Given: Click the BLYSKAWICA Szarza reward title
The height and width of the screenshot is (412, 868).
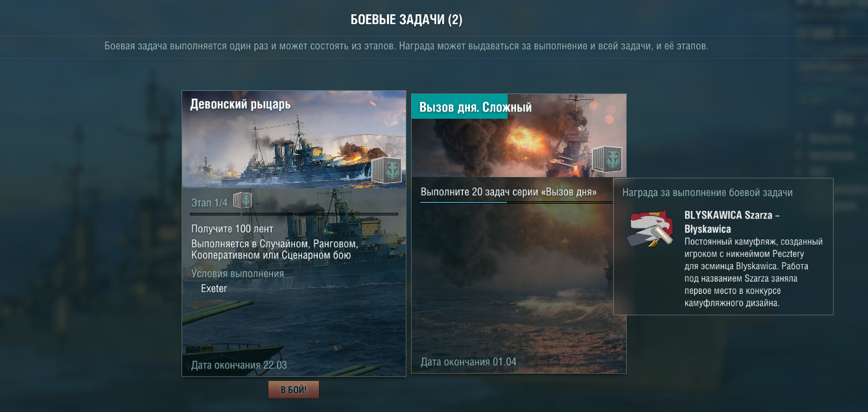Looking at the screenshot, I should tap(732, 222).
